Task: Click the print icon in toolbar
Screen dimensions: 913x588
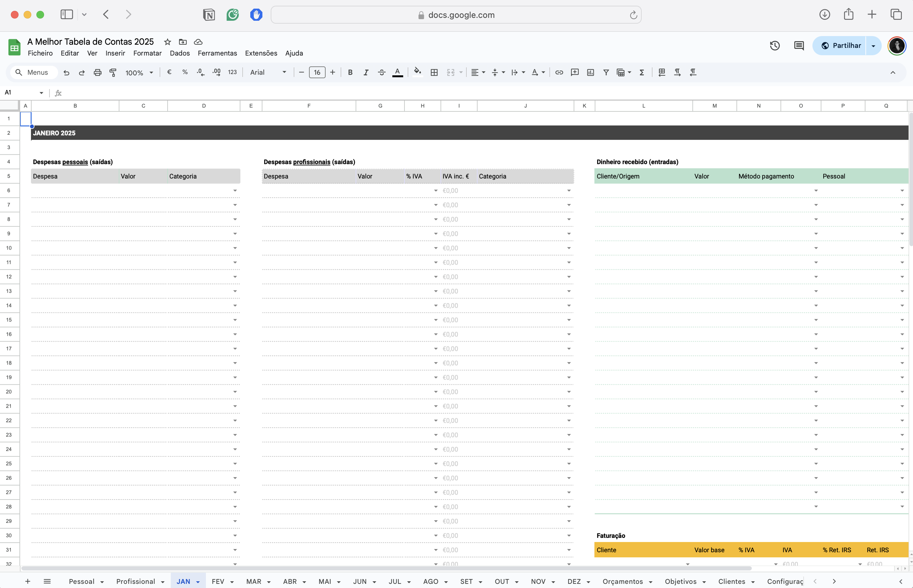Action: coord(97,72)
